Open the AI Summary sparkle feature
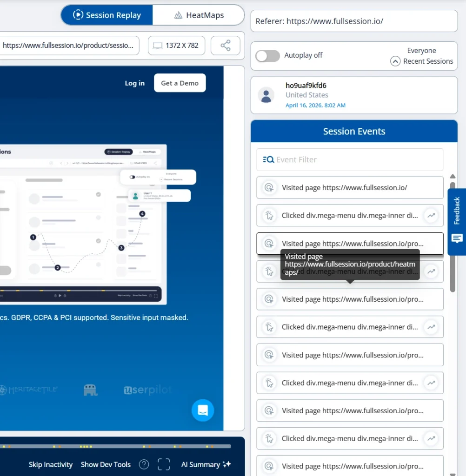 (x=206, y=464)
